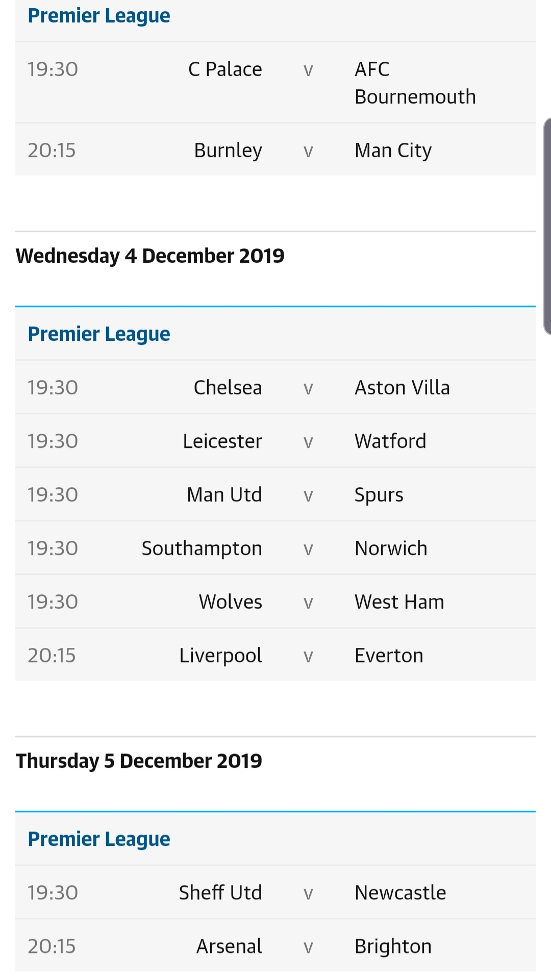551x980 pixels.
Task: Open the Man Utd v Spurs match
Action: click(x=275, y=495)
